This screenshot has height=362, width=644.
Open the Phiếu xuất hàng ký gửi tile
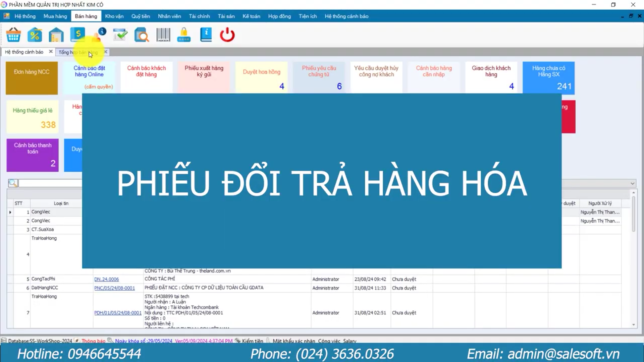pyautogui.click(x=204, y=77)
